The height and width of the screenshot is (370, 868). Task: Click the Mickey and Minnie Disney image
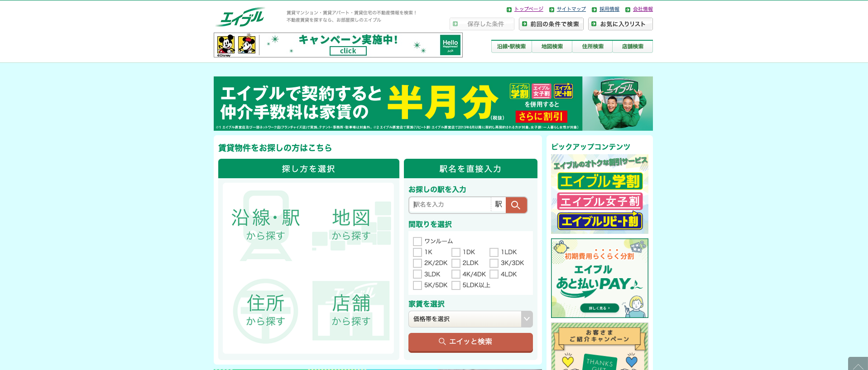[x=236, y=45]
